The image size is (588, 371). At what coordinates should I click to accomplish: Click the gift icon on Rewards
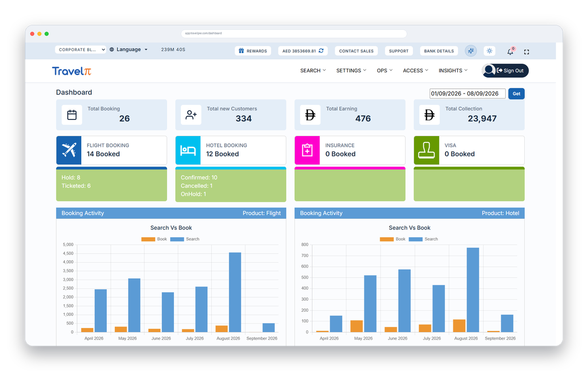click(241, 51)
